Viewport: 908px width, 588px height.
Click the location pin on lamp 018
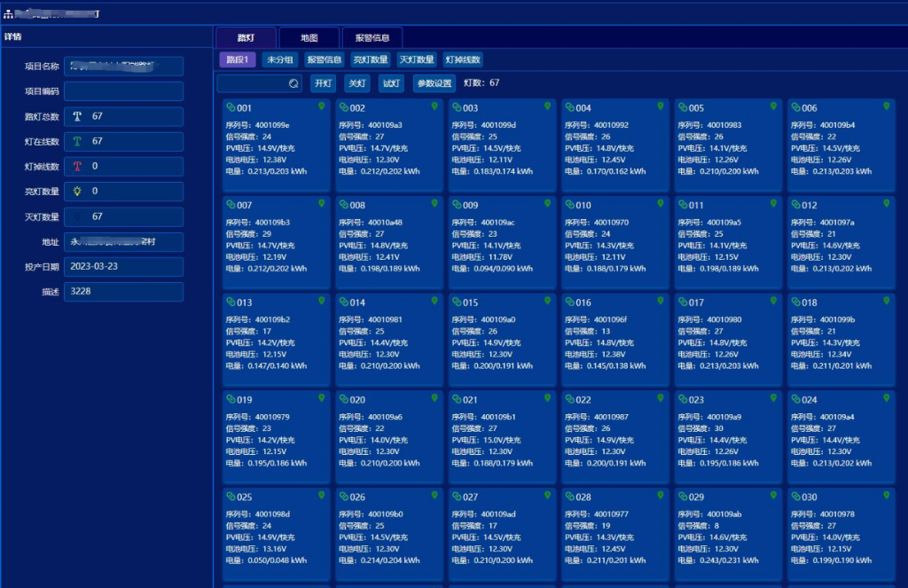click(887, 301)
